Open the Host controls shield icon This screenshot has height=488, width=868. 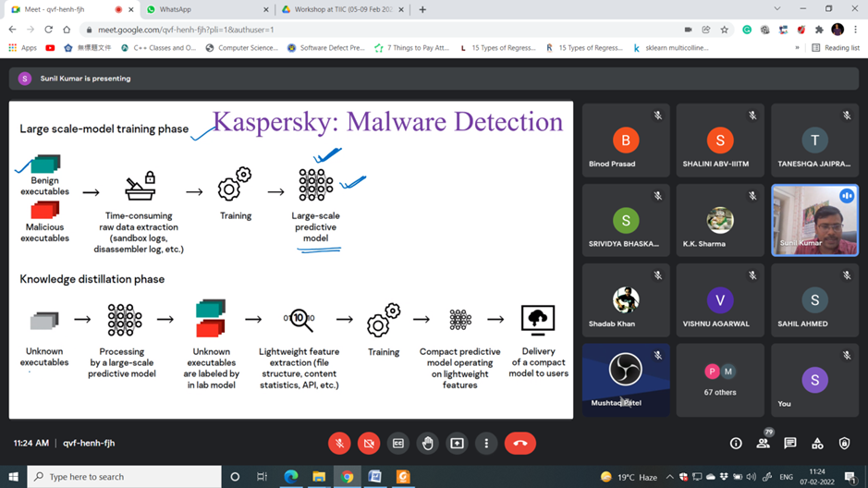(844, 444)
